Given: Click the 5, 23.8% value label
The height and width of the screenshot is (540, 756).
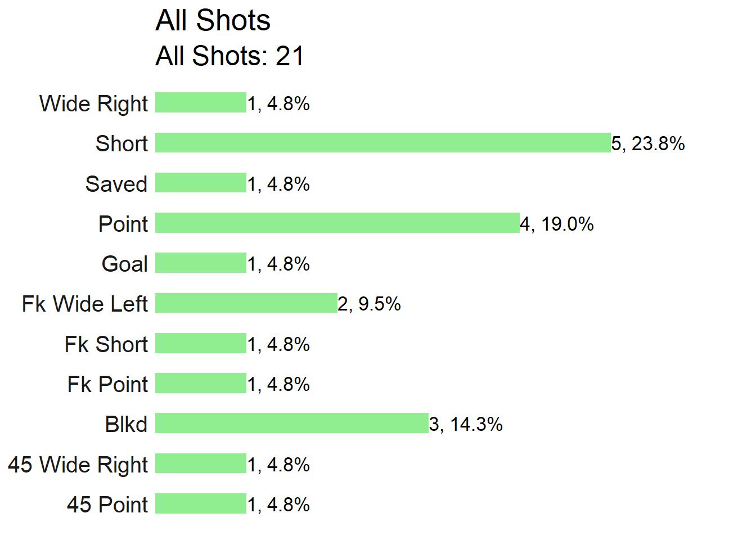Looking at the screenshot, I should [x=648, y=143].
